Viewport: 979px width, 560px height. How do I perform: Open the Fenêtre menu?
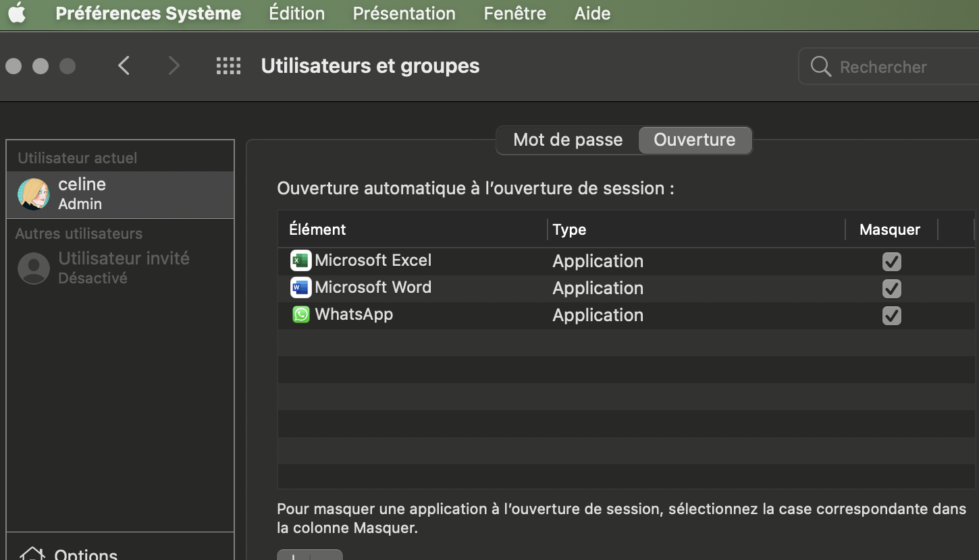514,13
